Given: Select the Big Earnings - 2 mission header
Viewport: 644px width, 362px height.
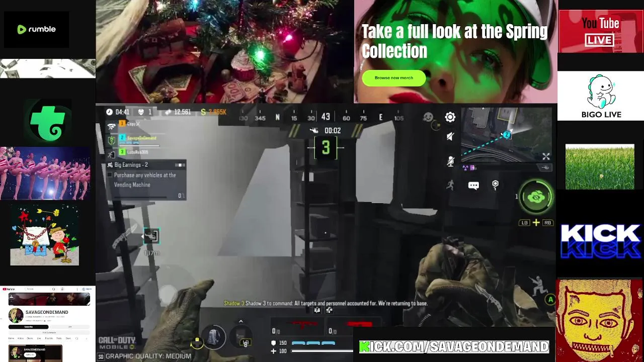Looking at the screenshot, I should click(x=146, y=165).
